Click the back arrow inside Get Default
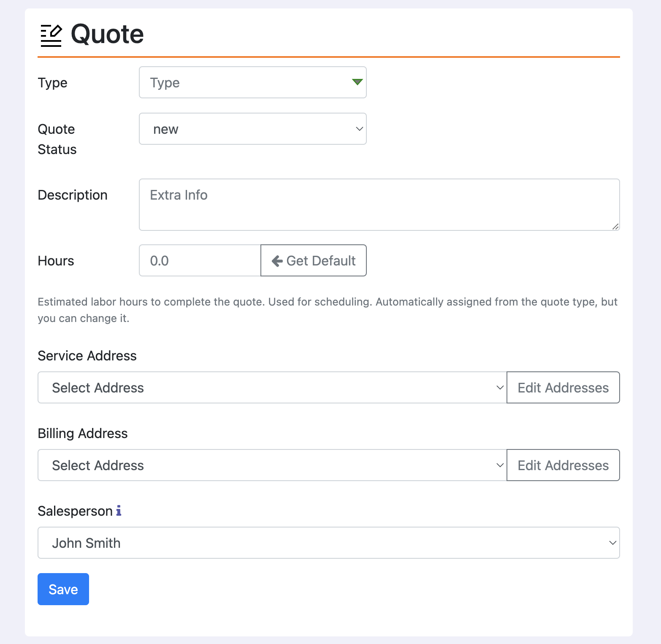 [276, 260]
